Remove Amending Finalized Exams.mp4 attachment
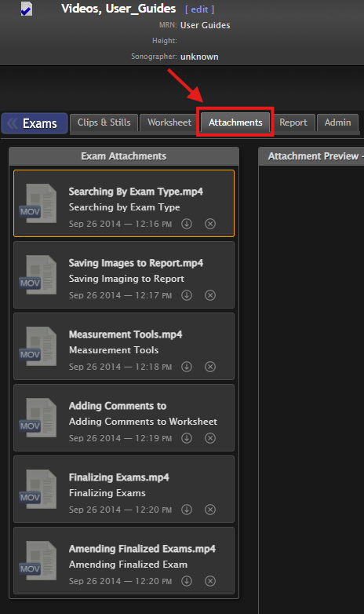The width and height of the screenshot is (364, 614). tap(210, 581)
